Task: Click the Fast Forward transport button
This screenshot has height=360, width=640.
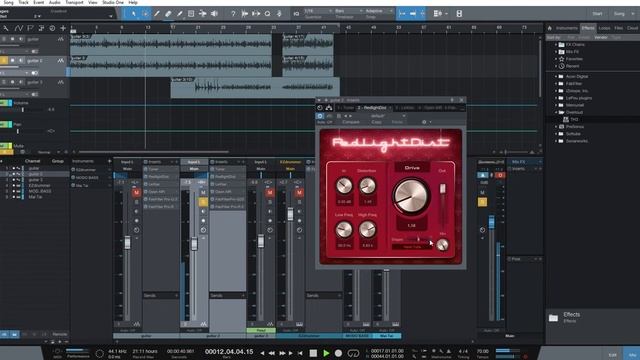Action: (282, 353)
